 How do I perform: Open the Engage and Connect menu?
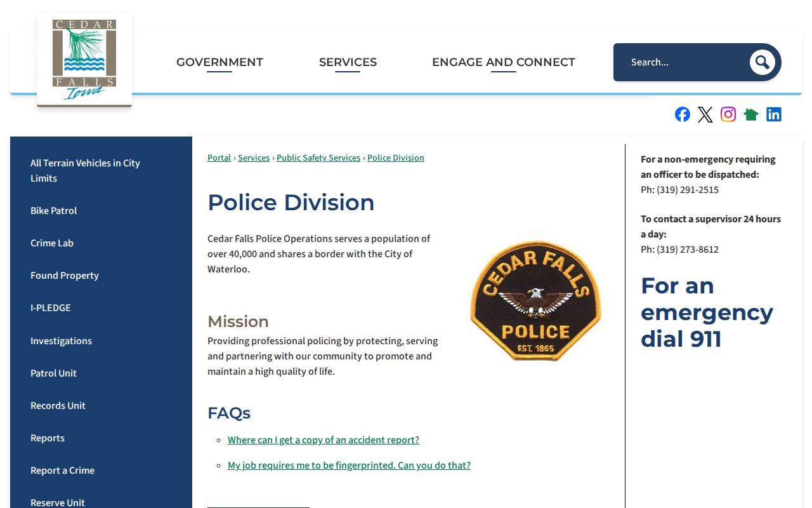point(504,62)
